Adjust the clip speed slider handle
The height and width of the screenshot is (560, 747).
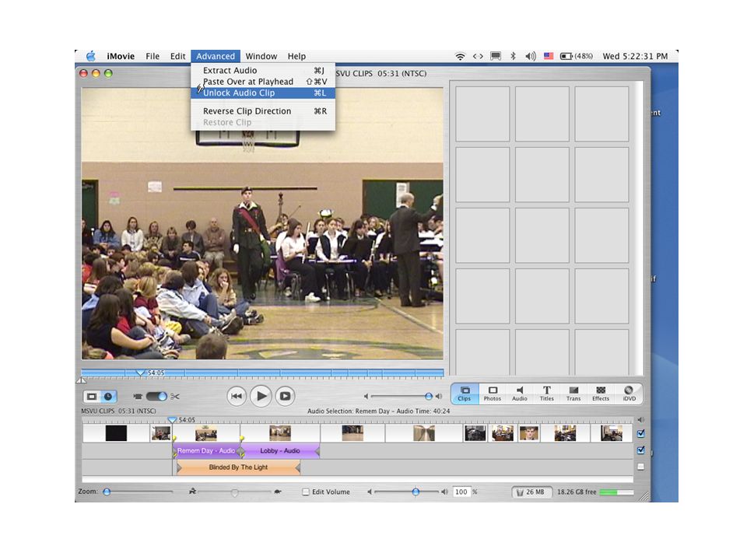[x=234, y=492]
